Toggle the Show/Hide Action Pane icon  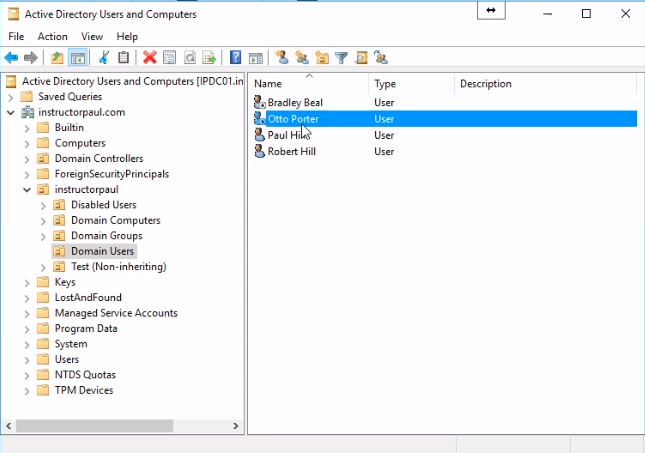255,58
